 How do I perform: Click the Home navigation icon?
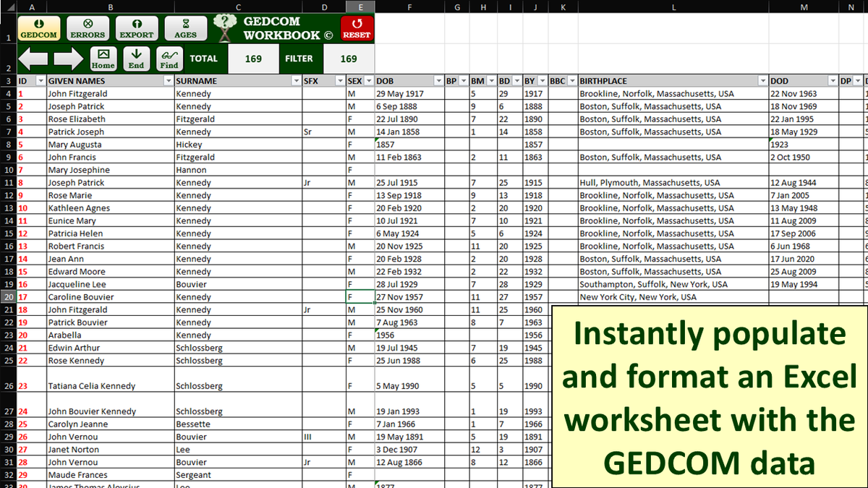click(103, 57)
